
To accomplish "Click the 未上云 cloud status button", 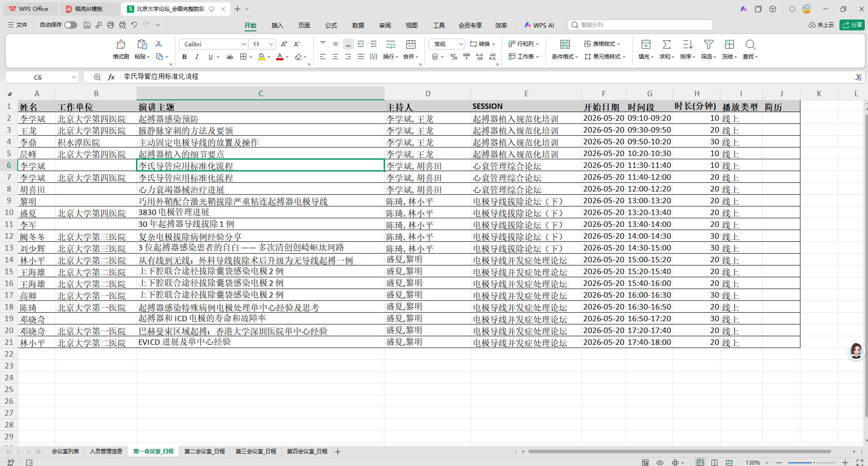I will tap(821, 25).
